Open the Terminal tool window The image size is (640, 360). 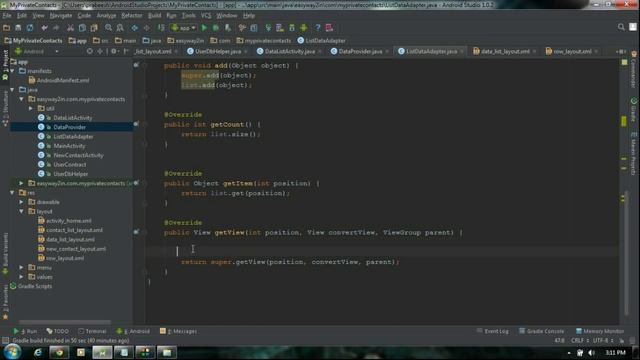pos(92,331)
